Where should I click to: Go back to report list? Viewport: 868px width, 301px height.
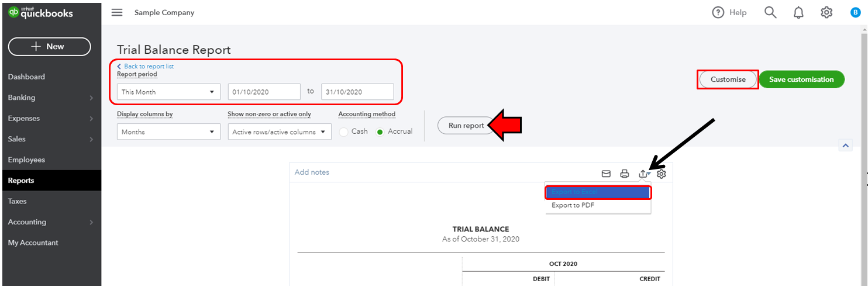tap(149, 66)
